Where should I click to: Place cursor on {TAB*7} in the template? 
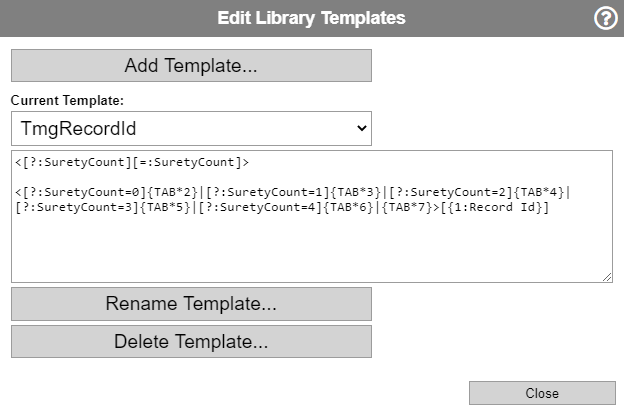407,207
